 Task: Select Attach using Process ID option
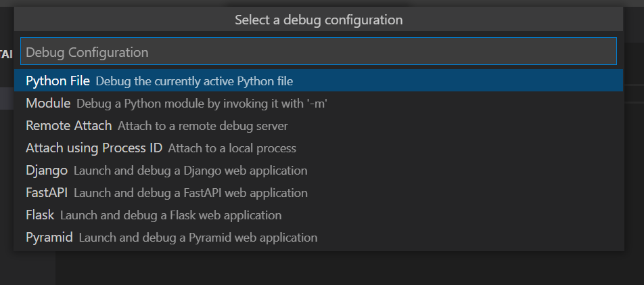point(319,148)
